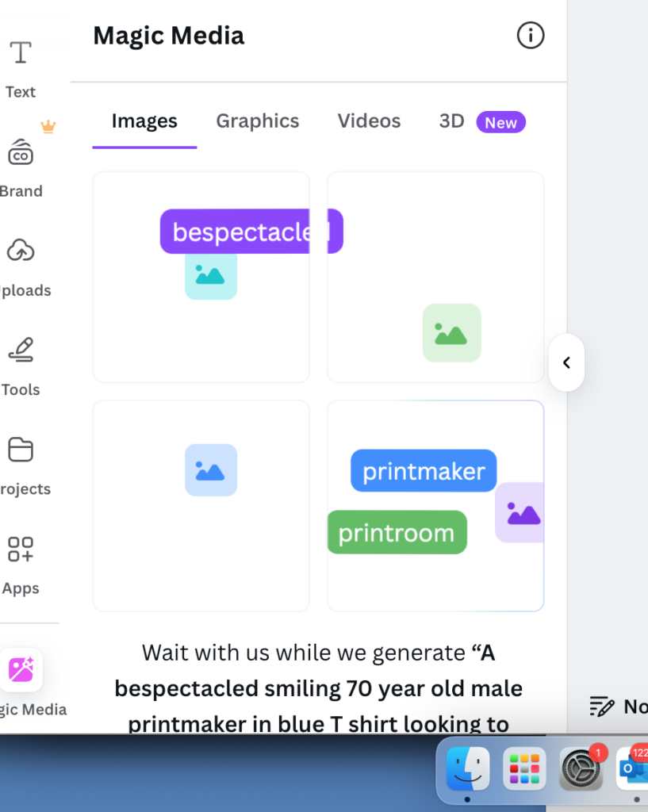Switch to the 3D tab
The image size is (648, 812).
click(451, 121)
